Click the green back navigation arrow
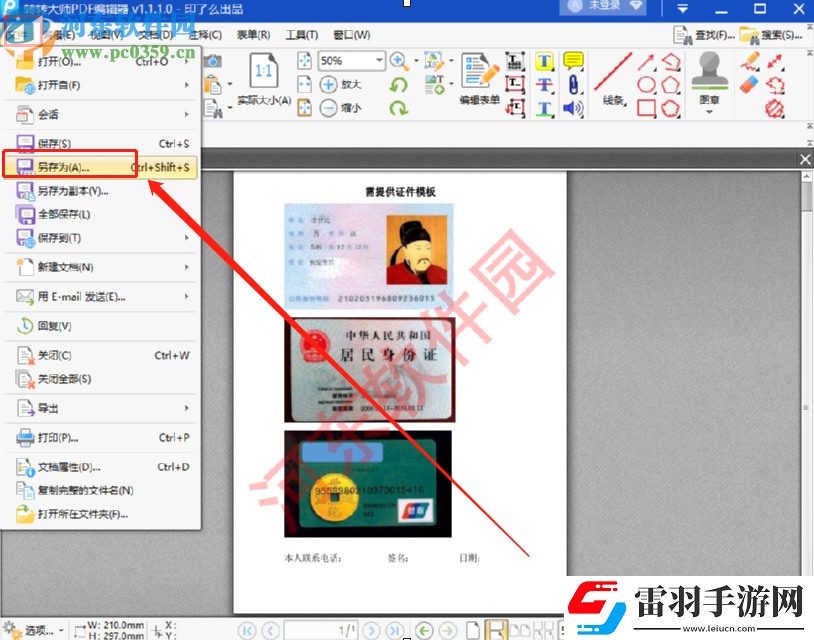This screenshot has width=814, height=640. [x=424, y=631]
